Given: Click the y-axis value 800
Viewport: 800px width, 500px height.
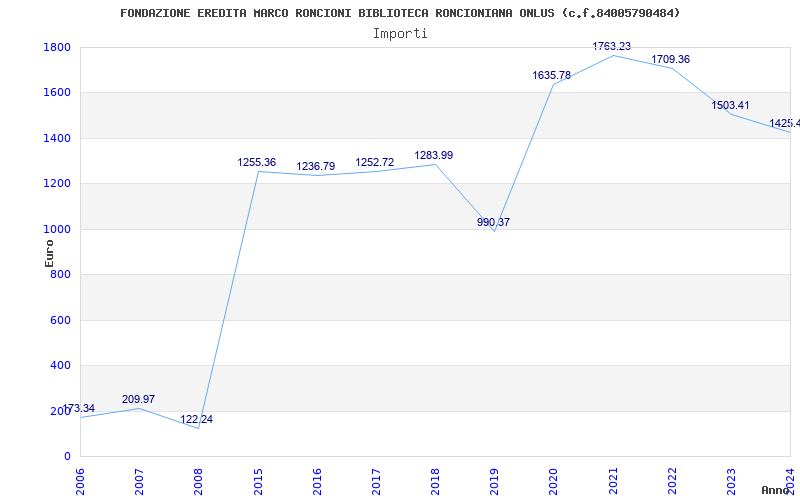Looking at the screenshot, I should [x=61, y=274].
